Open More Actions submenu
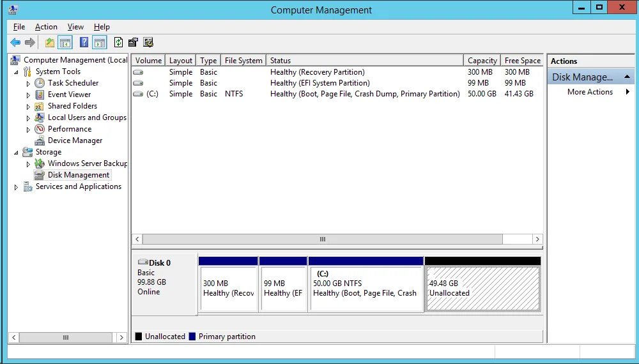639x364 pixels. point(590,92)
